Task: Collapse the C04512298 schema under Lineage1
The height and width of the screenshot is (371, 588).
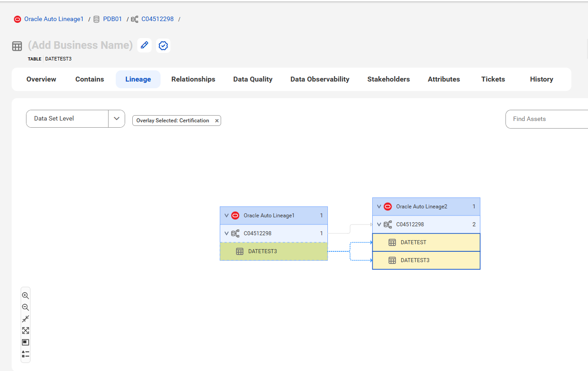Action: (x=226, y=233)
